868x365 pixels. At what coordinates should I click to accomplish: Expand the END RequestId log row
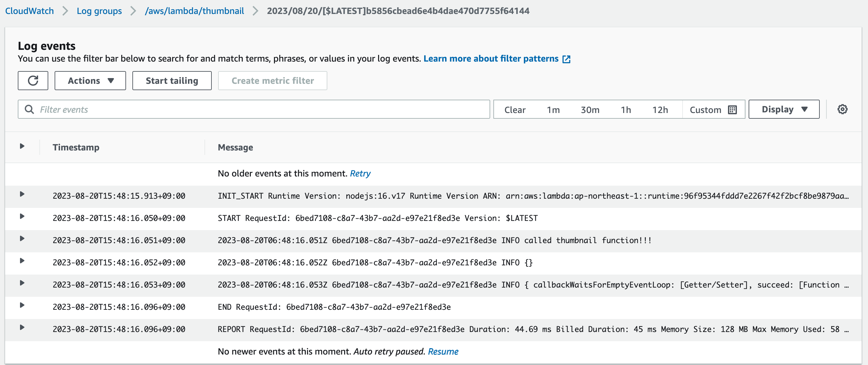click(x=22, y=305)
